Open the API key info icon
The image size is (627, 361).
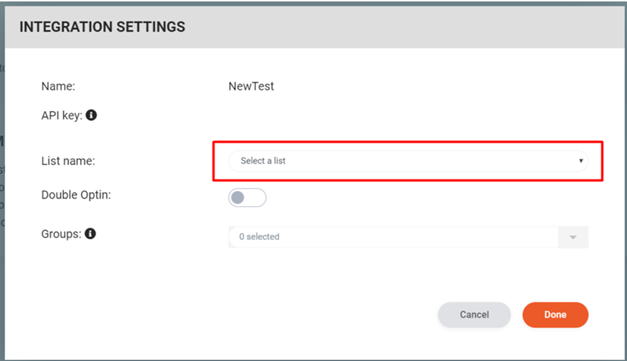91,115
